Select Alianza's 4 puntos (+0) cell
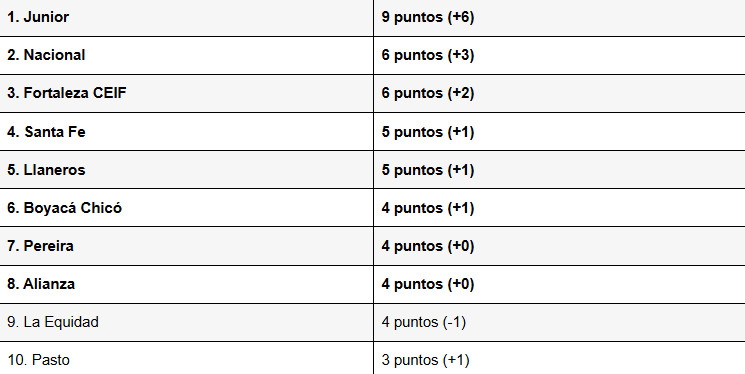 point(560,285)
